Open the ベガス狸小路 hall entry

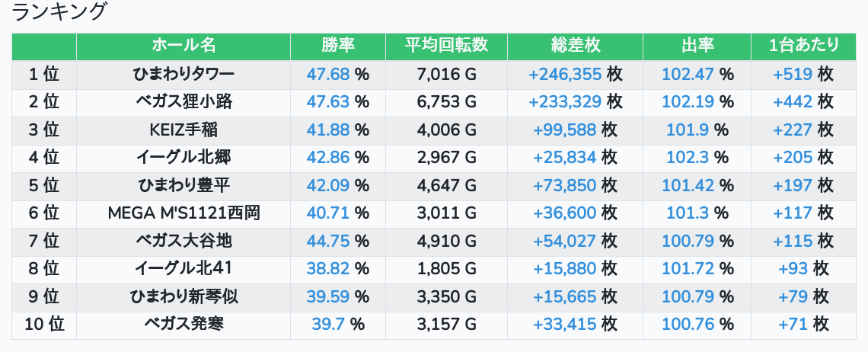183,102
